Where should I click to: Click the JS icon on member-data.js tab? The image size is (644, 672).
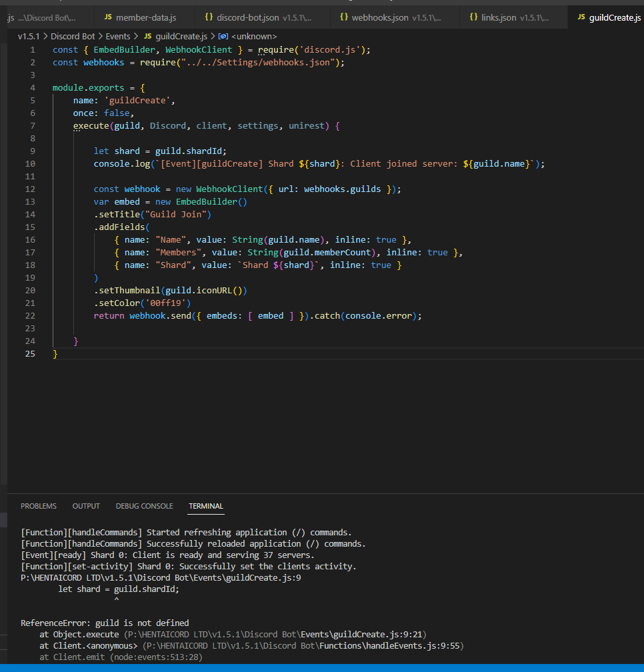[108, 17]
